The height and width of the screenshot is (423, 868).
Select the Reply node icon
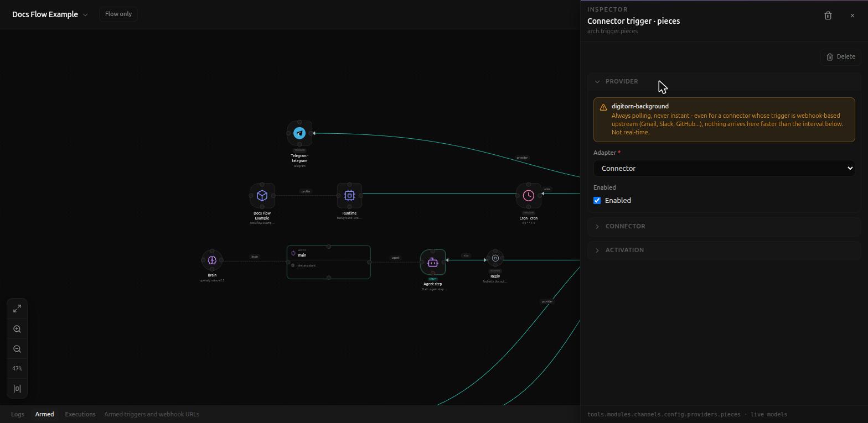pyautogui.click(x=495, y=258)
